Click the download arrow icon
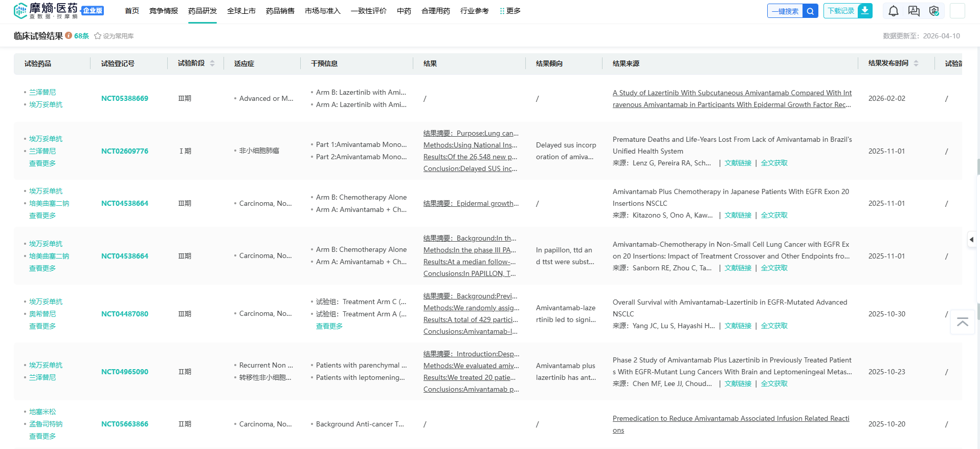The height and width of the screenshot is (449, 980). (x=865, y=11)
